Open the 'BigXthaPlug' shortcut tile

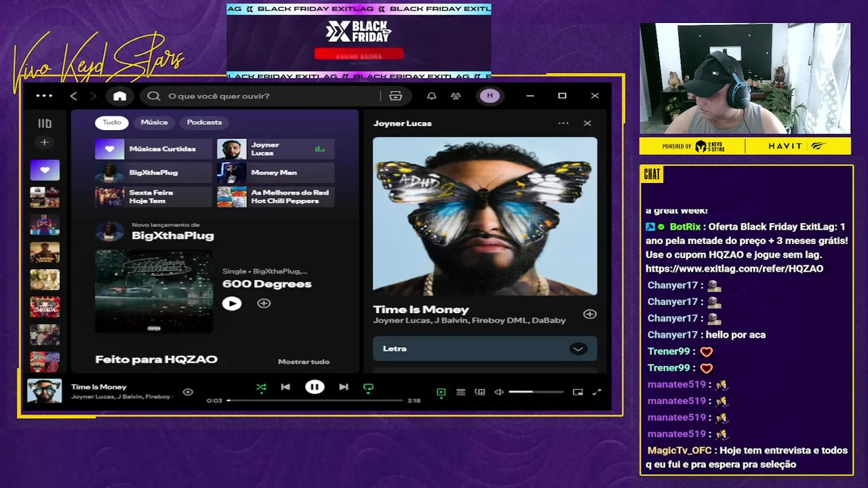(153, 173)
